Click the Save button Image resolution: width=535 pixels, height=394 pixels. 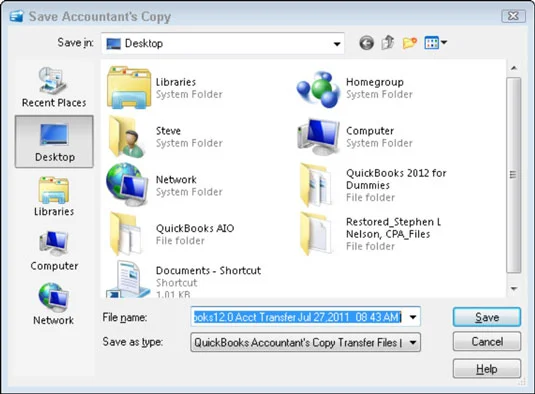(487, 317)
